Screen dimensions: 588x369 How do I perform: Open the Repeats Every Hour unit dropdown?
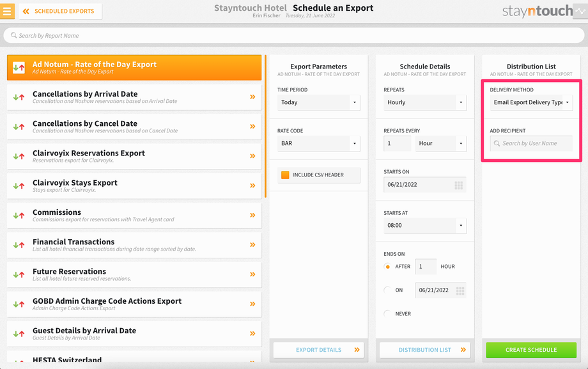(440, 143)
